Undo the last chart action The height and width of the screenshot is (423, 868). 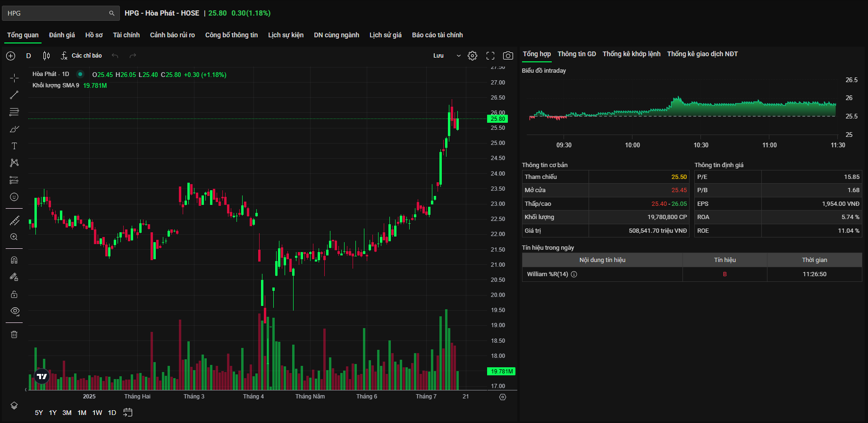coord(115,56)
